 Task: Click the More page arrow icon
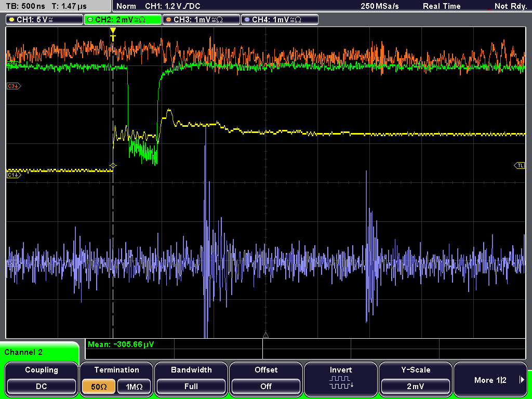(x=522, y=380)
